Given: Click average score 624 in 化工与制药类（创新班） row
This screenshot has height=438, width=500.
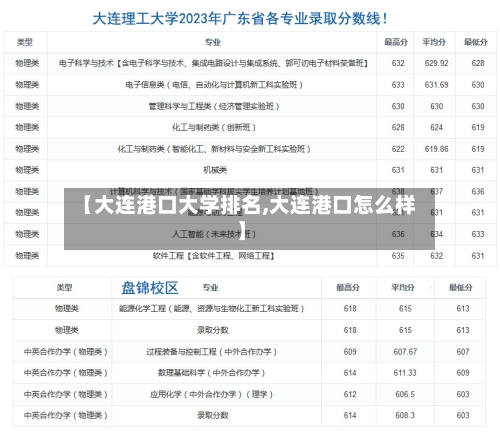Looking at the screenshot, I should [x=436, y=127].
